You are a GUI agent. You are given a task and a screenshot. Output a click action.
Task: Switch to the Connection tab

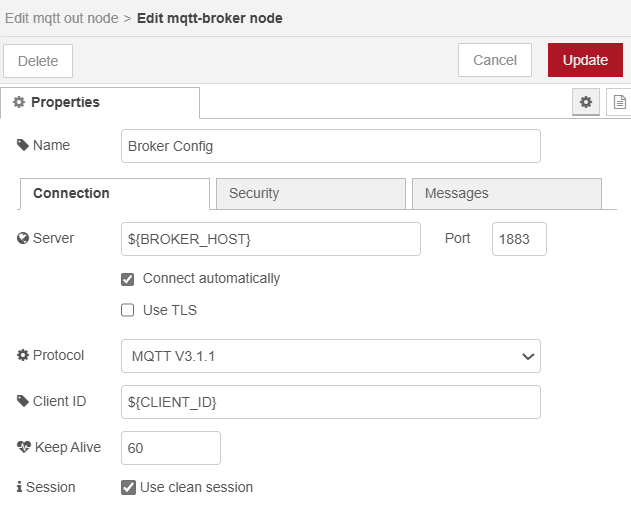coord(115,194)
